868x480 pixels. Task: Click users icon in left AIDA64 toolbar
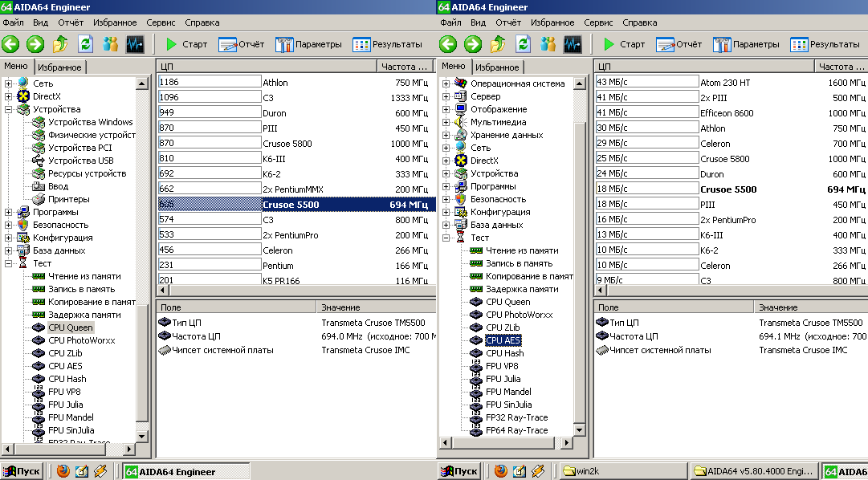(x=110, y=43)
